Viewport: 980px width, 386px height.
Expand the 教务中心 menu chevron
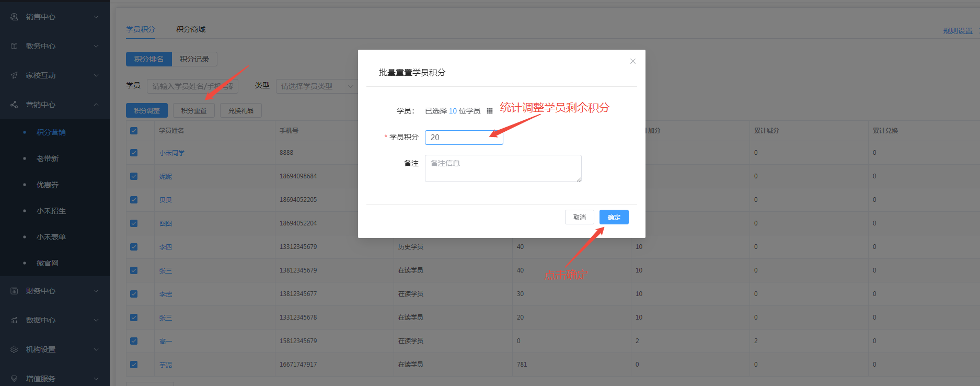tap(96, 46)
